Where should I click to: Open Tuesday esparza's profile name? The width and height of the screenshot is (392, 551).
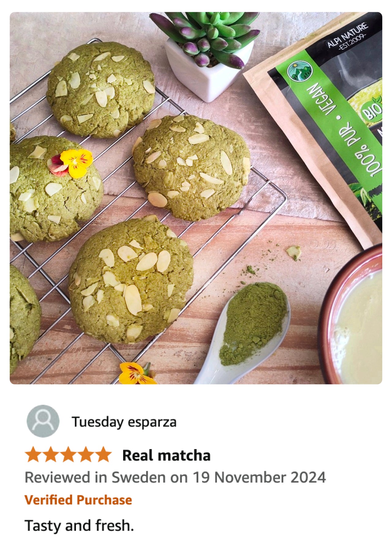[124, 422]
